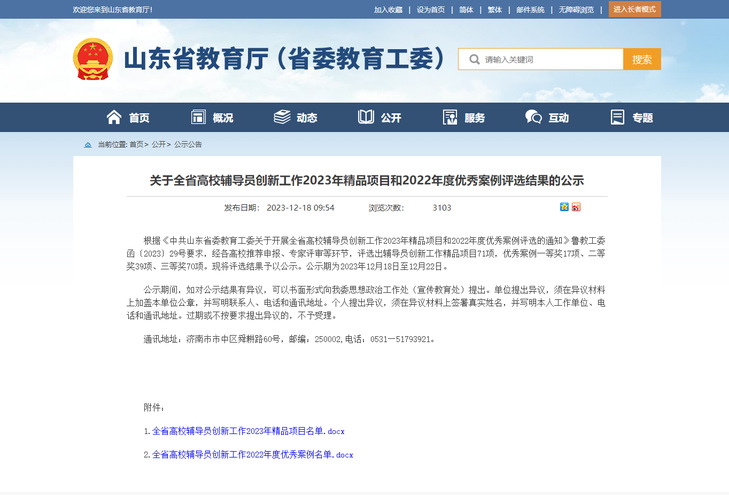Download the 2023年精品项目名单.docx attachment
Viewport: 729px width, 495px height.
coord(248,431)
